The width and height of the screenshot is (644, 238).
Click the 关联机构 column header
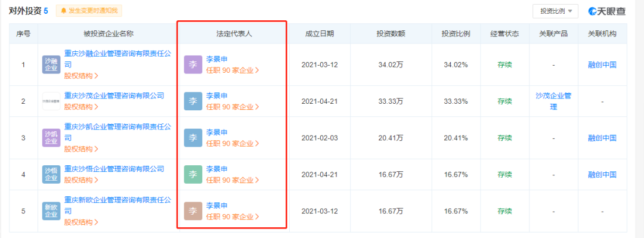coord(602,34)
